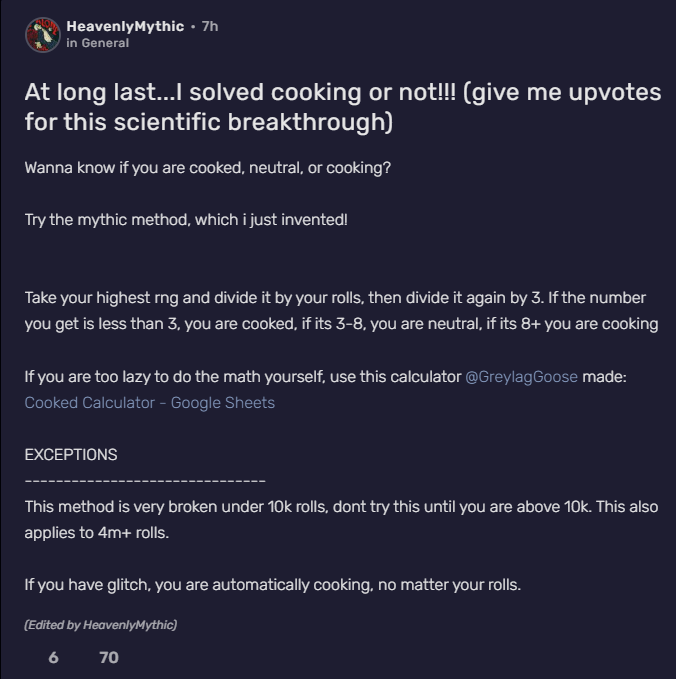This screenshot has height=679, width=676.
Task: Click the dashed divider under EXCEPTIONS
Action: point(145,480)
